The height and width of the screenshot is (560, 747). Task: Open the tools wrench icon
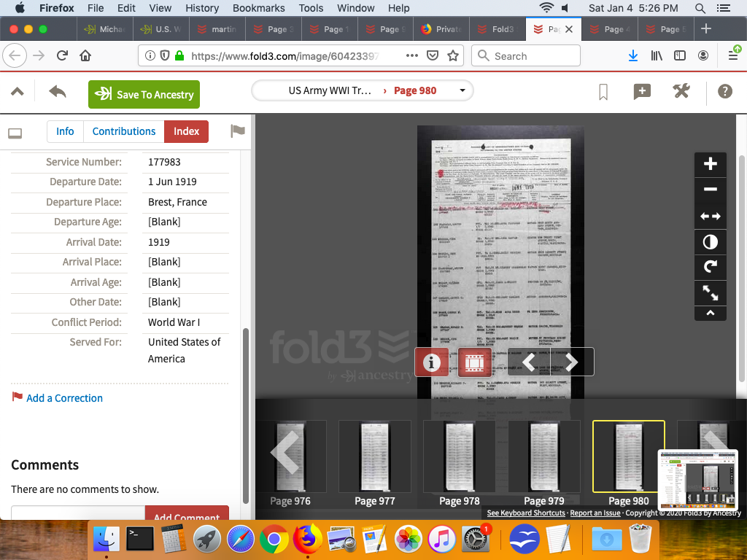pos(681,92)
